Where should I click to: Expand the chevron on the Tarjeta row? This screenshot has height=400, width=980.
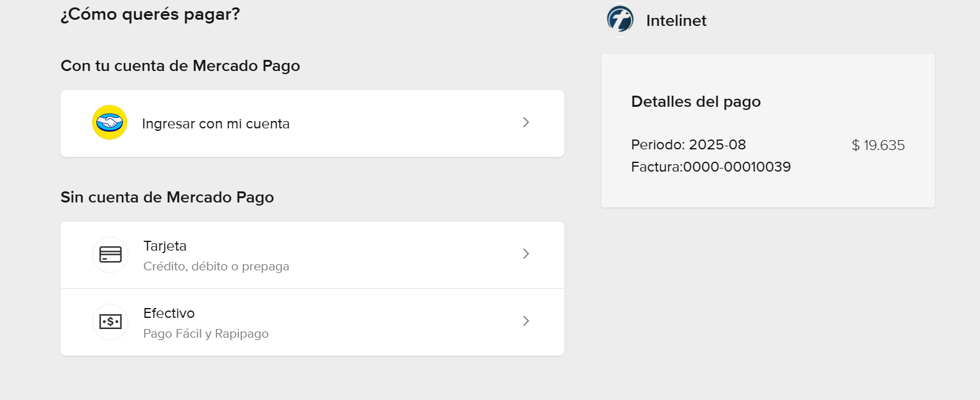[526, 254]
